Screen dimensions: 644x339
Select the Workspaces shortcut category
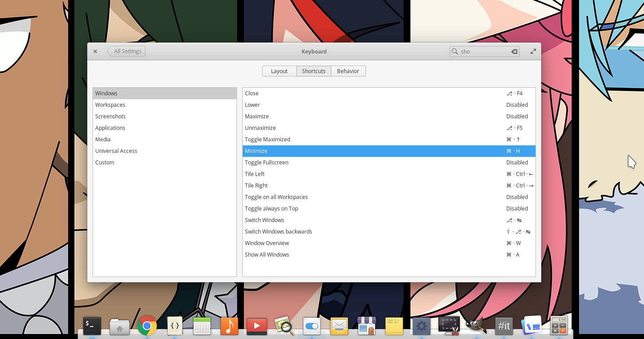pyautogui.click(x=165, y=105)
